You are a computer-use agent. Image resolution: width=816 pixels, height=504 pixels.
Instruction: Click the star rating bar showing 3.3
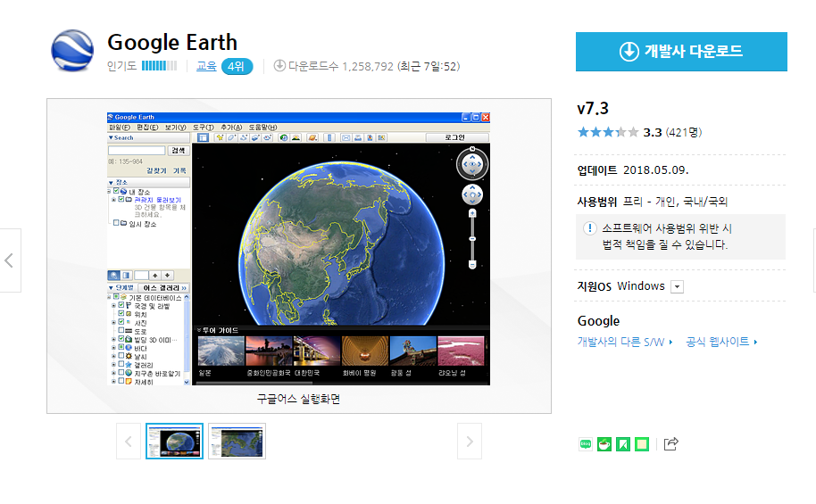(608, 132)
